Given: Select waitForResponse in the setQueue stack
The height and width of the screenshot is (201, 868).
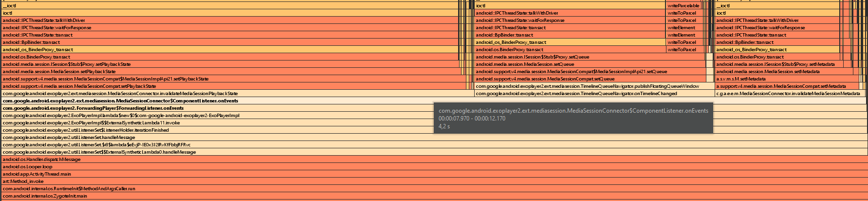Looking at the screenshot, I should click(x=570, y=20).
